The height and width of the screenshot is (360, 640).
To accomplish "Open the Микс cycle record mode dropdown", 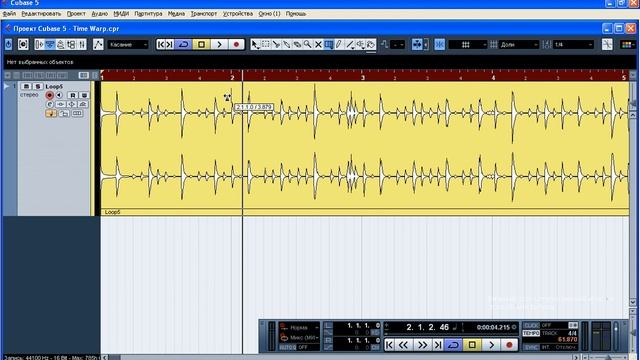I will point(300,338).
